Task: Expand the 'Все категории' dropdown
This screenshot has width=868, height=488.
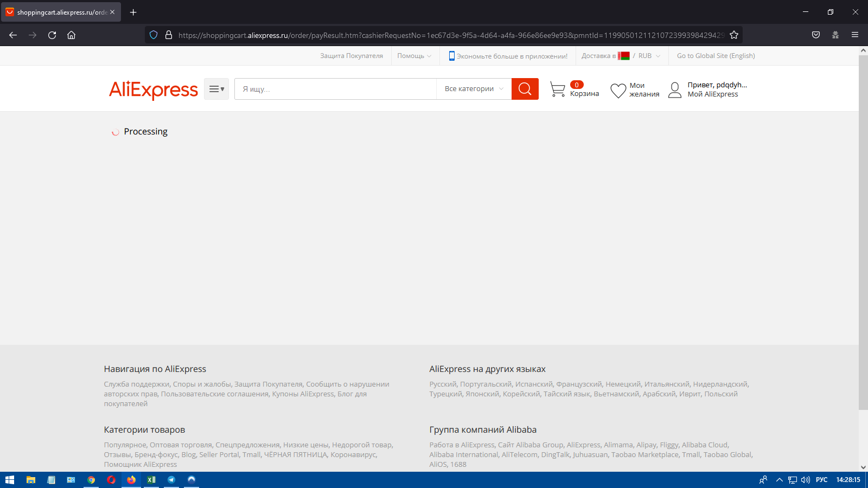Action: [x=474, y=89]
